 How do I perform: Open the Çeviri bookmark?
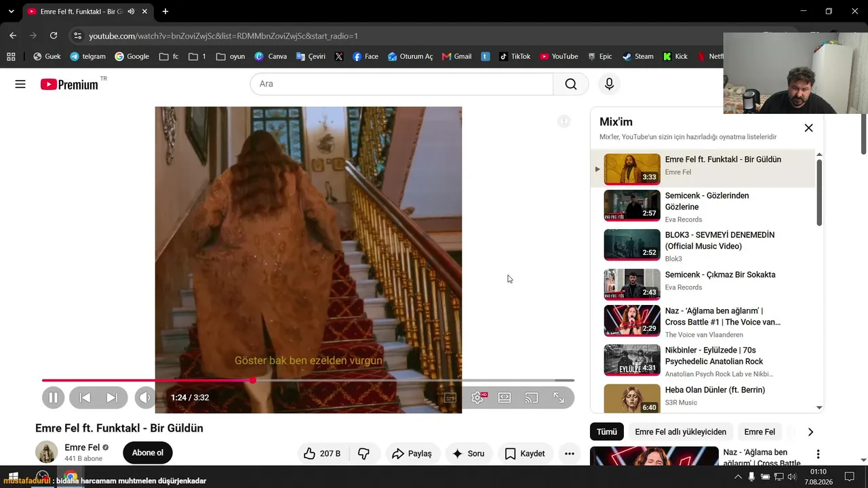(311, 56)
